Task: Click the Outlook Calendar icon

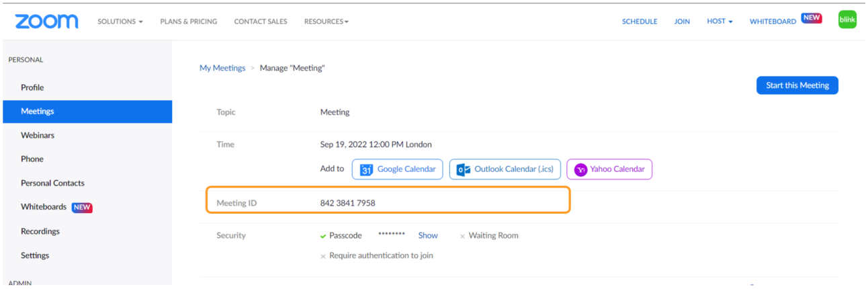Action: [x=464, y=169]
